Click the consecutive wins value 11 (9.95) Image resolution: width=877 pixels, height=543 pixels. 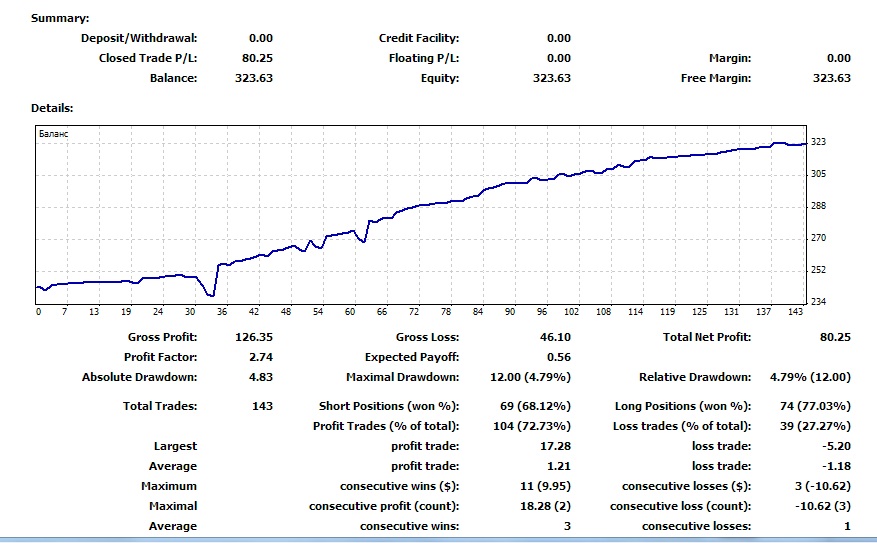[x=545, y=487]
